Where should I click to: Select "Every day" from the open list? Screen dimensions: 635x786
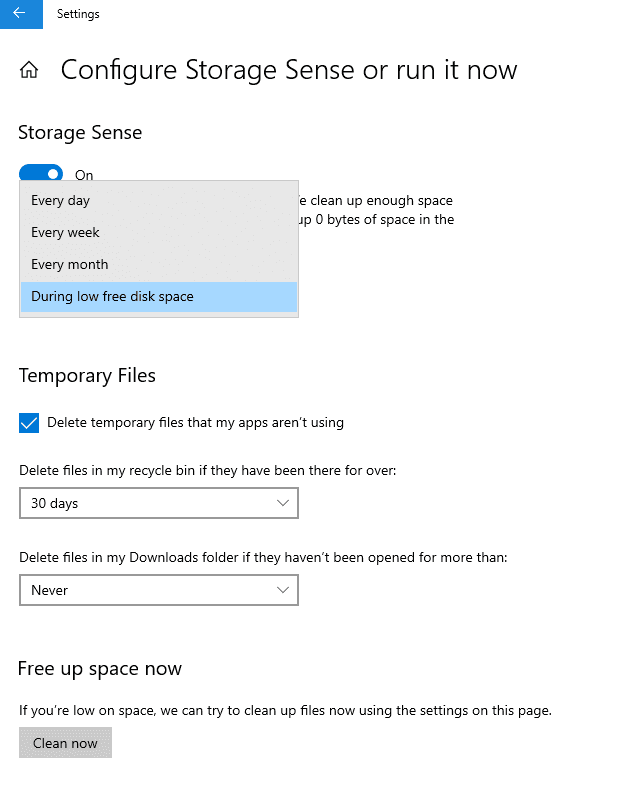pos(60,200)
